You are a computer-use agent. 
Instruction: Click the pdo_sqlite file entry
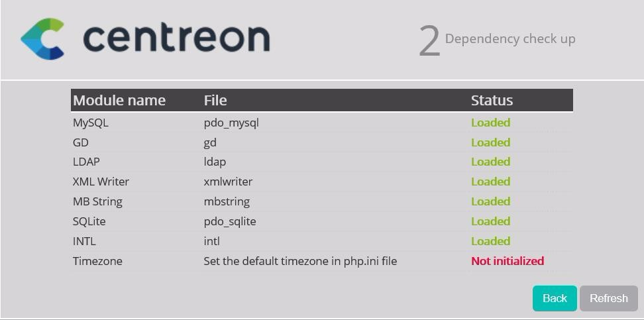(230, 221)
